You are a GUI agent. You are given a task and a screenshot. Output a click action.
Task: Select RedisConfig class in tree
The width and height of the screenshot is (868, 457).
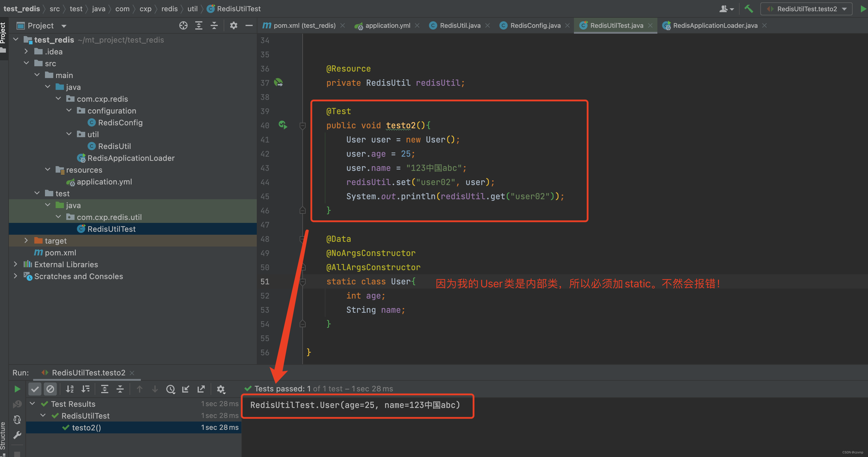point(115,123)
